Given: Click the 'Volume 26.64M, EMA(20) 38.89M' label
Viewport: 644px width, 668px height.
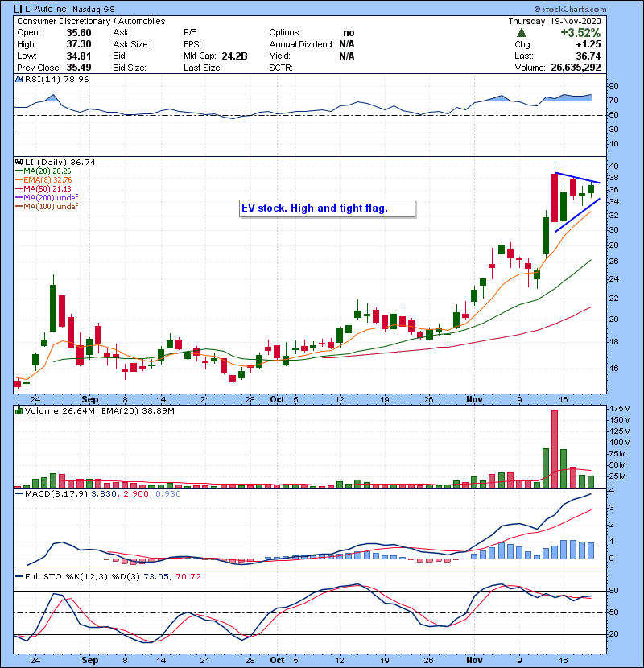Looking at the screenshot, I should [x=99, y=410].
